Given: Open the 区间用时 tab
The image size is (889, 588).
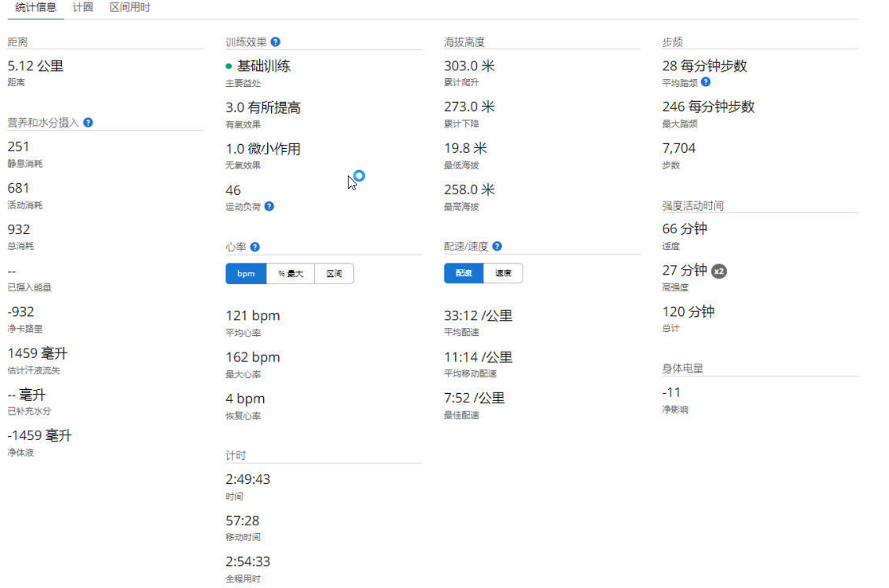Looking at the screenshot, I should tap(130, 8).
